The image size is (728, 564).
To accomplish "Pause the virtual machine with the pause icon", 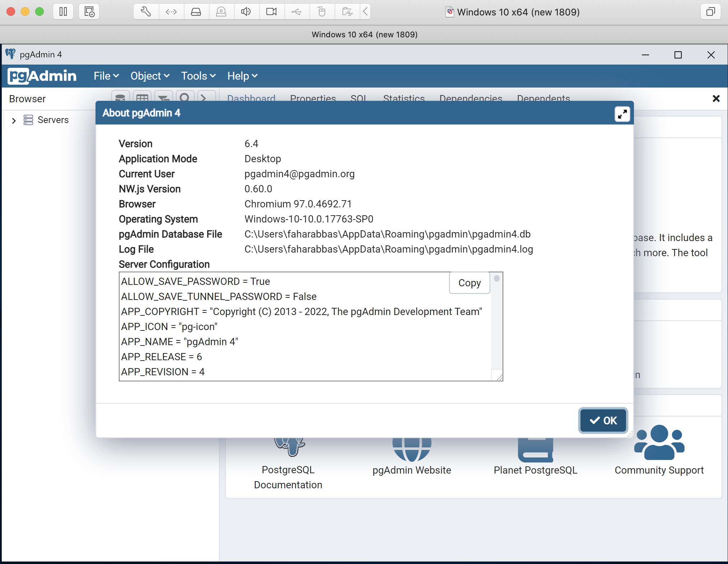I will click(63, 11).
